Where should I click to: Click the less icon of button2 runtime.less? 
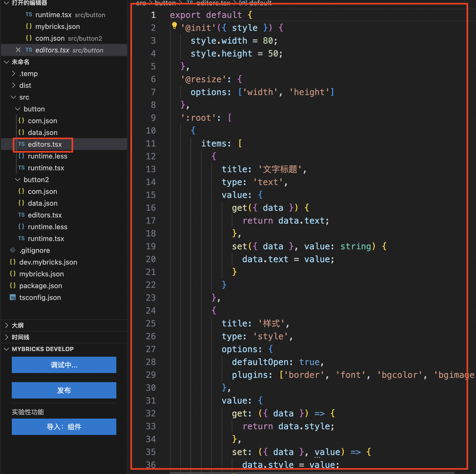pos(21,227)
